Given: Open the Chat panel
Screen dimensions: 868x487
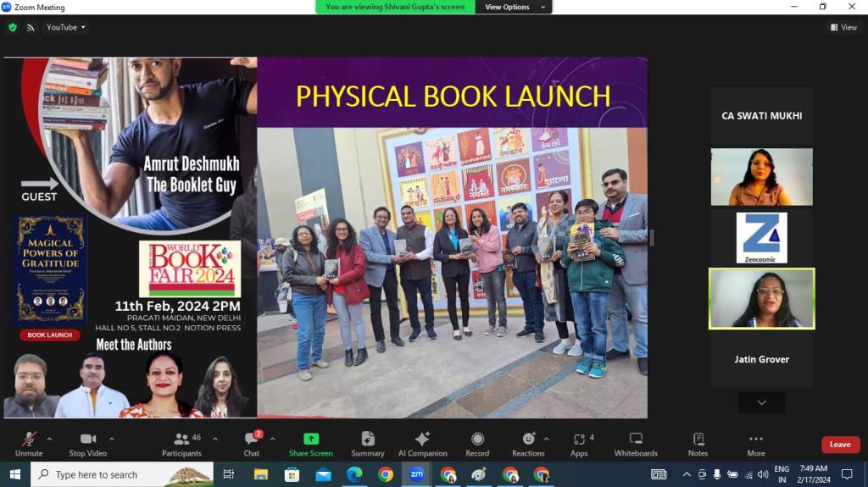Looking at the screenshot, I should (252, 444).
